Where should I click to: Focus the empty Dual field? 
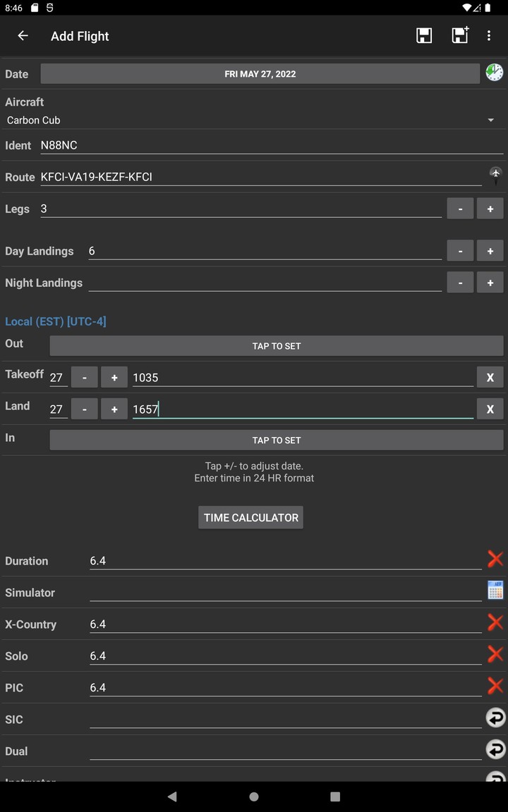tap(286, 751)
